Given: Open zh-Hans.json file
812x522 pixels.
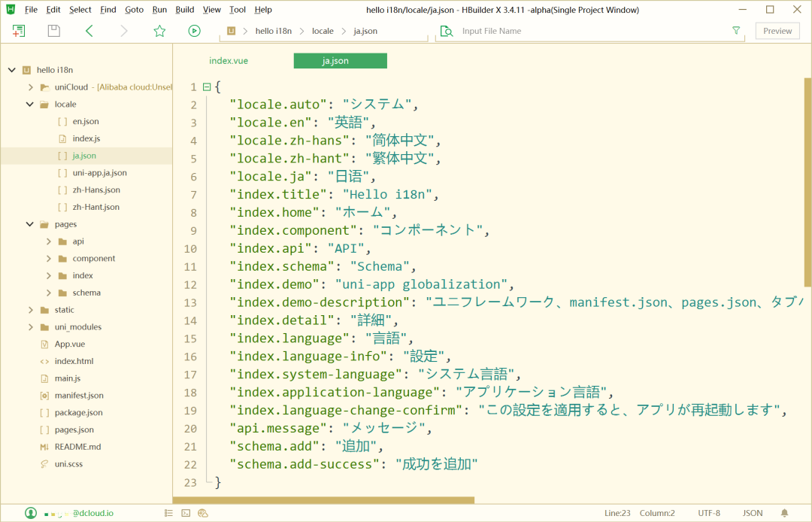Looking at the screenshot, I should coord(96,190).
